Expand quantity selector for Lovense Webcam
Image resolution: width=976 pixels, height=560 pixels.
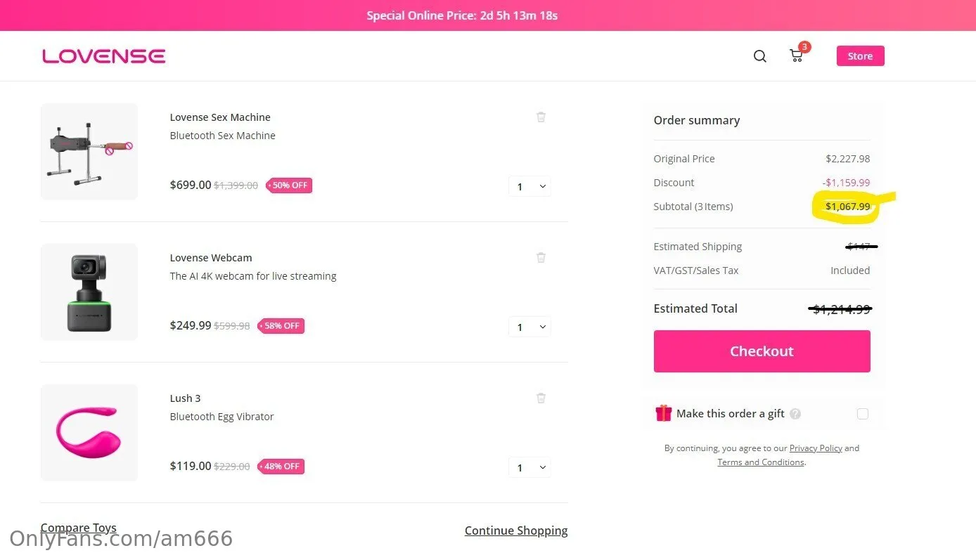tap(529, 327)
